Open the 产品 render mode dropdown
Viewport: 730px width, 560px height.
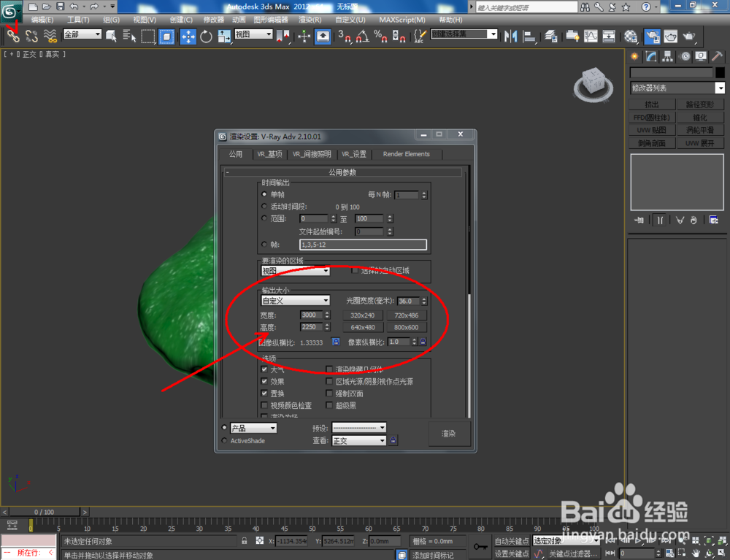tap(253, 428)
